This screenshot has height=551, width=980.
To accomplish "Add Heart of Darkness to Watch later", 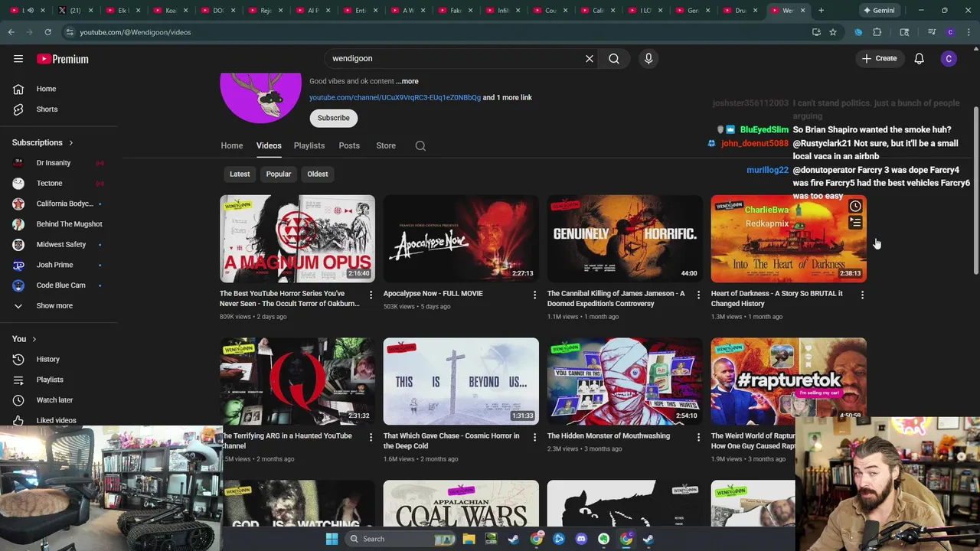I will click(x=855, y=206).
